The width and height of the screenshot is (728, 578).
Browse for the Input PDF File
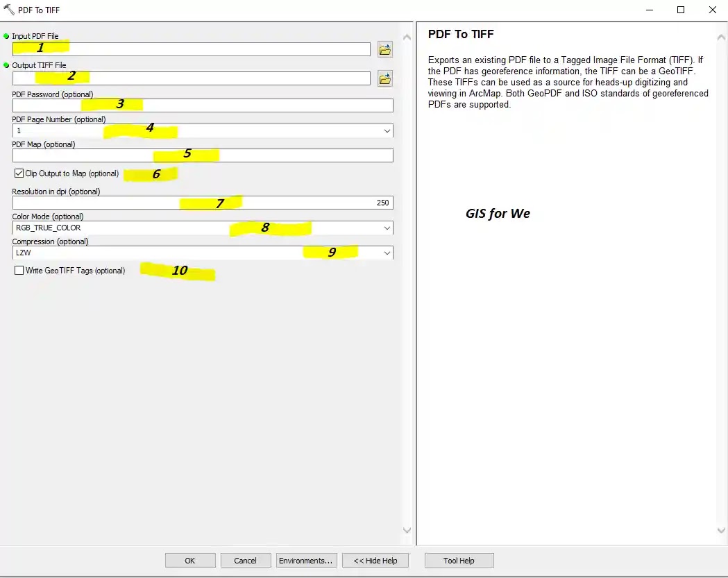pyautogui.click(x=385, y=49)
